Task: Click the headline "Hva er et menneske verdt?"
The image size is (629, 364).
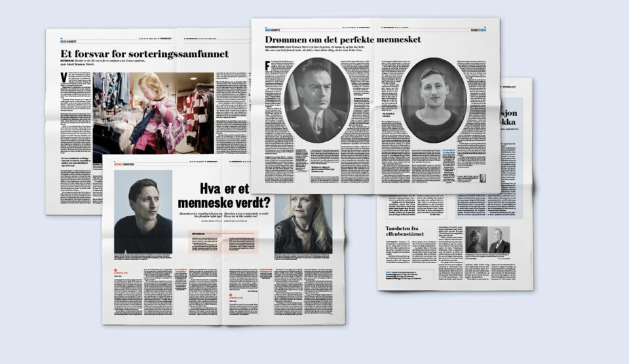Action: [x=224, y=195]
